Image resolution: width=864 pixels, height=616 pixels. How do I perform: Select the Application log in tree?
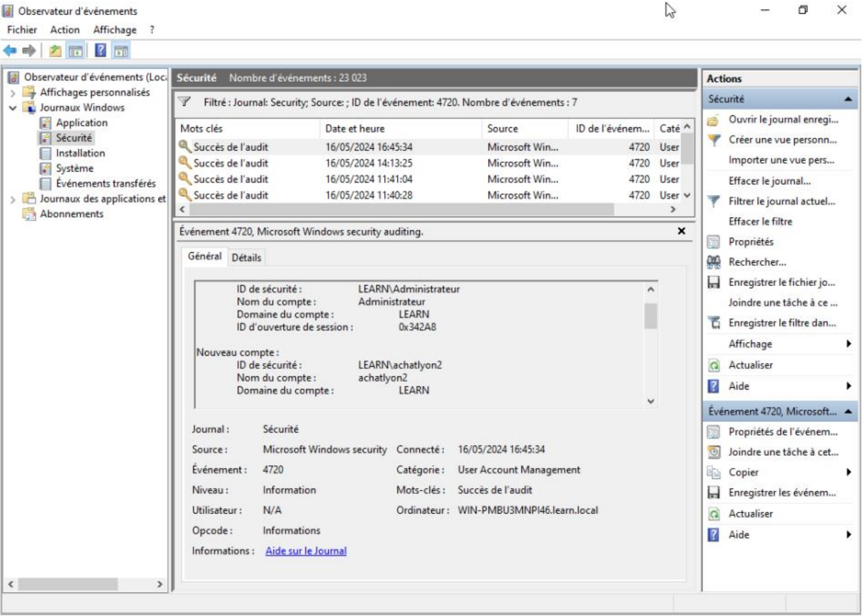[82, 123]
